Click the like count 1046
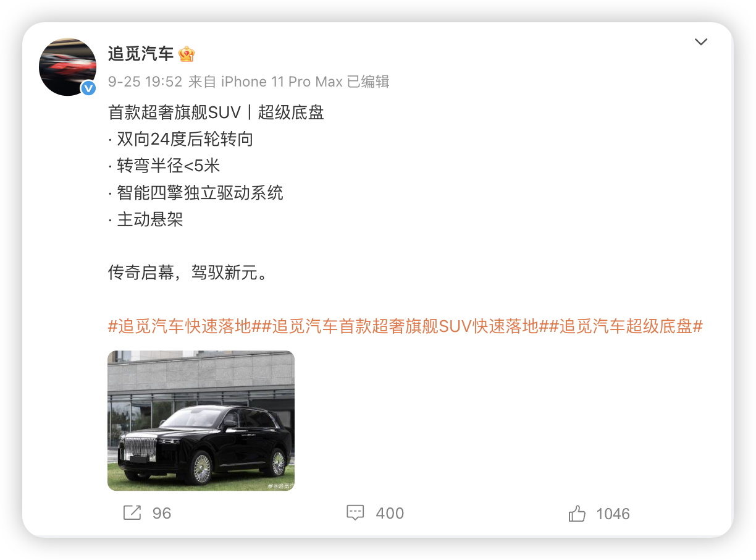Viewport: 756px width, 560px height. pos(613,514)
